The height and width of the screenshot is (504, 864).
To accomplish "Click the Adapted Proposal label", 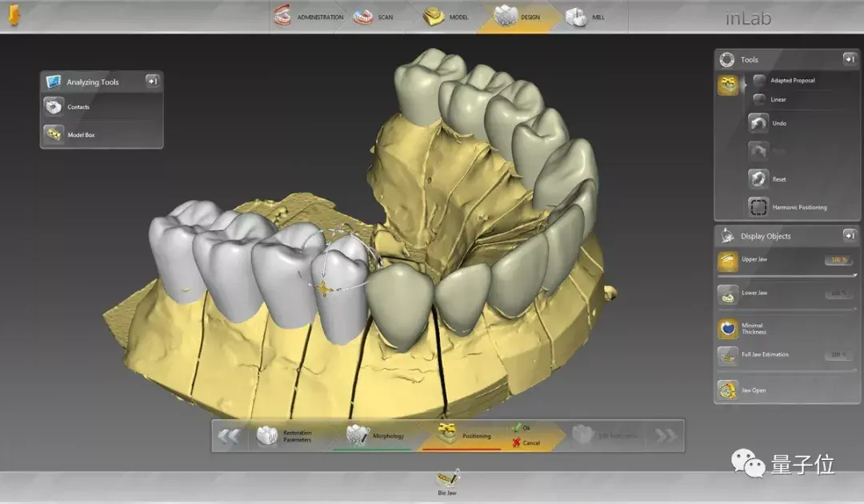I will [x=792, y=81].
